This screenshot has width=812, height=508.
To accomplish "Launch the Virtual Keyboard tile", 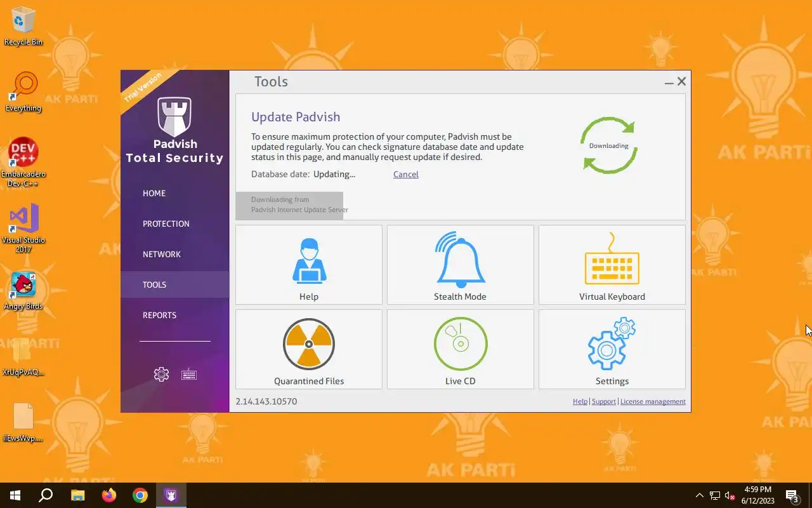I will point(612,265).
